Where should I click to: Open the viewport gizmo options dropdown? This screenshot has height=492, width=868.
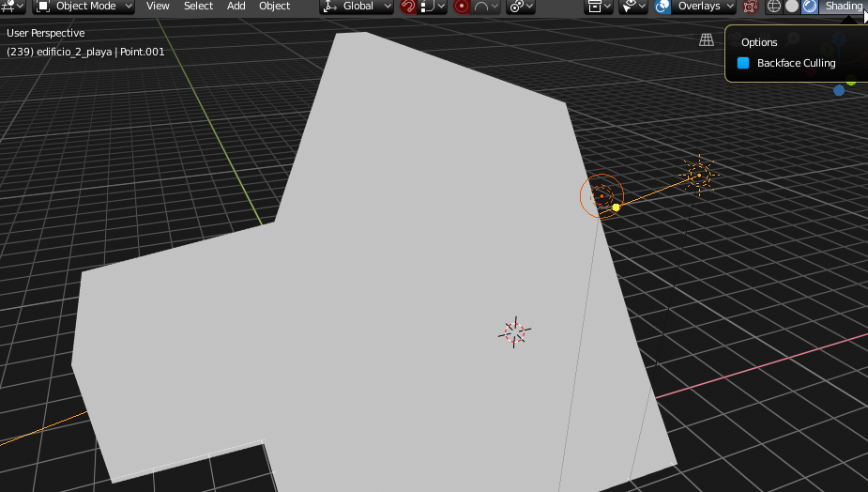tap(632, 6)
